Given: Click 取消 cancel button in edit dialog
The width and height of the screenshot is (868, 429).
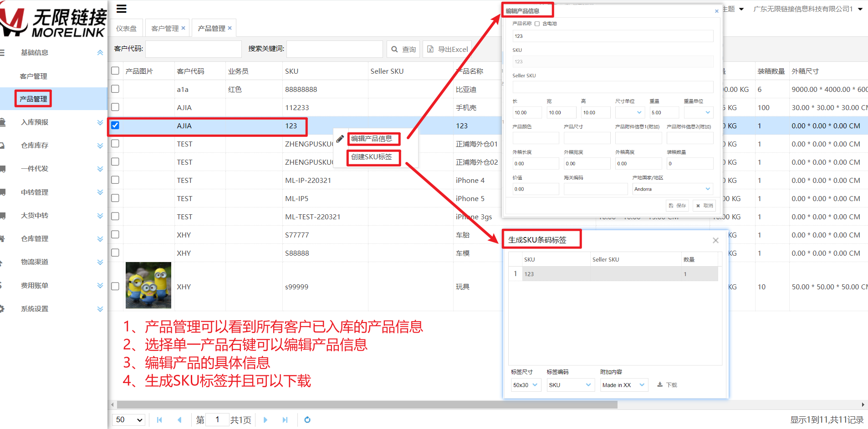Looking at the screenshot, I should click(x=705, y=206).
